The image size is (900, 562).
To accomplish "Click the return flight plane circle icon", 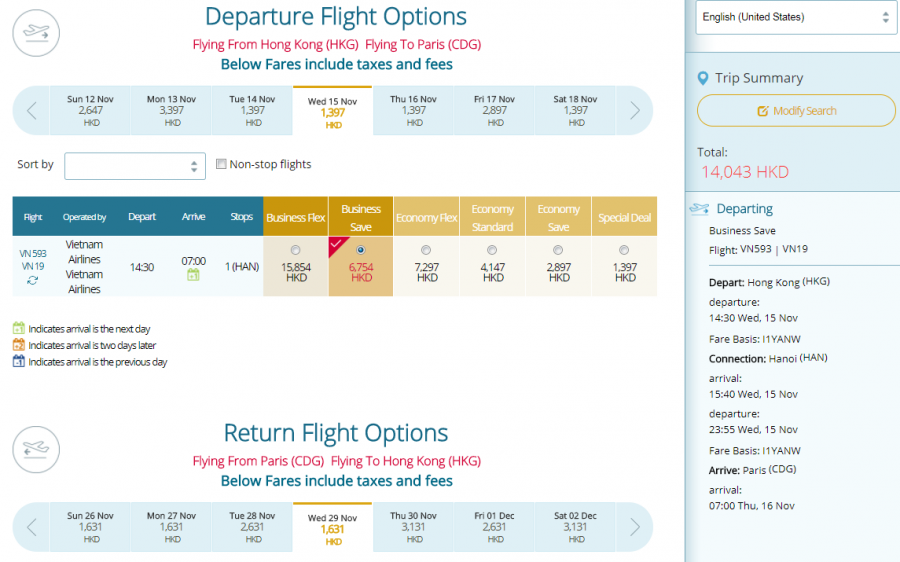I will click(x=36, y=449).
